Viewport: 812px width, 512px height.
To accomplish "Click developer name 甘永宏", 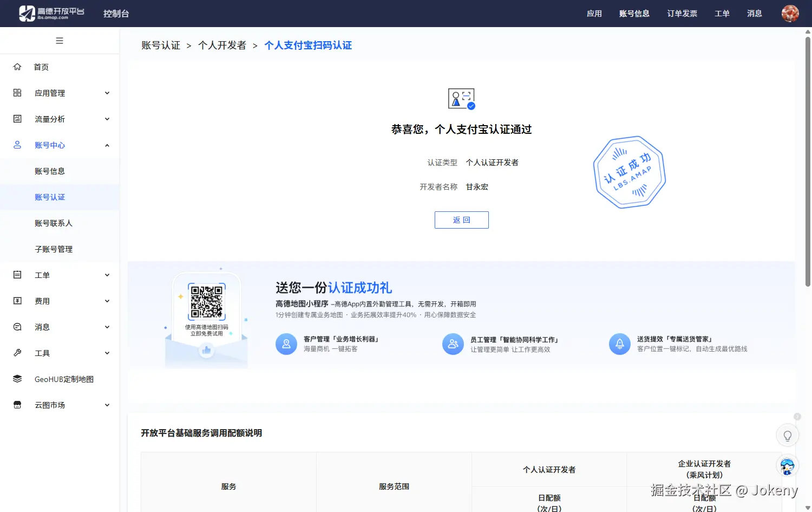I will click(x=477, y=186).
